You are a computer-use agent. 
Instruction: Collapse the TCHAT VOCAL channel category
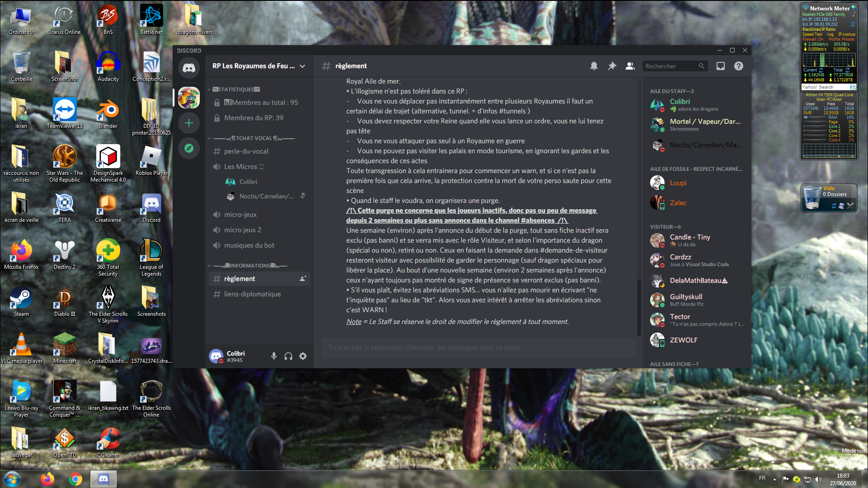253,138
